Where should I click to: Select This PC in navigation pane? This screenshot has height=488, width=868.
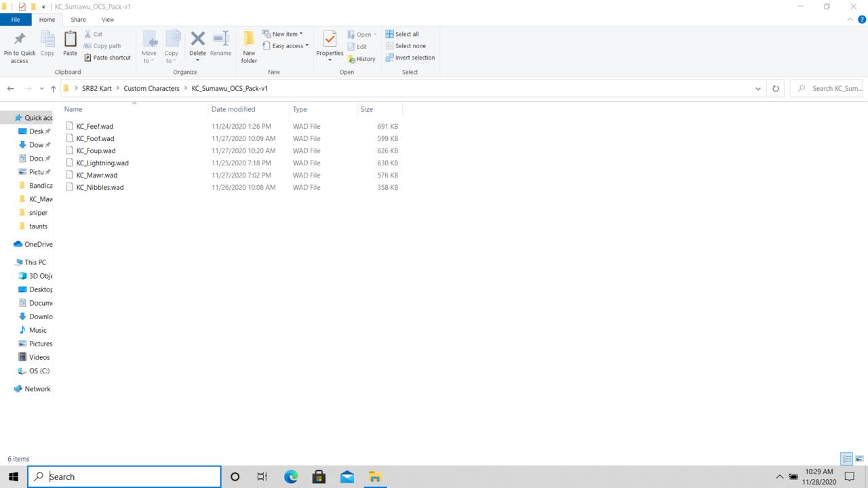click(31, 262)
